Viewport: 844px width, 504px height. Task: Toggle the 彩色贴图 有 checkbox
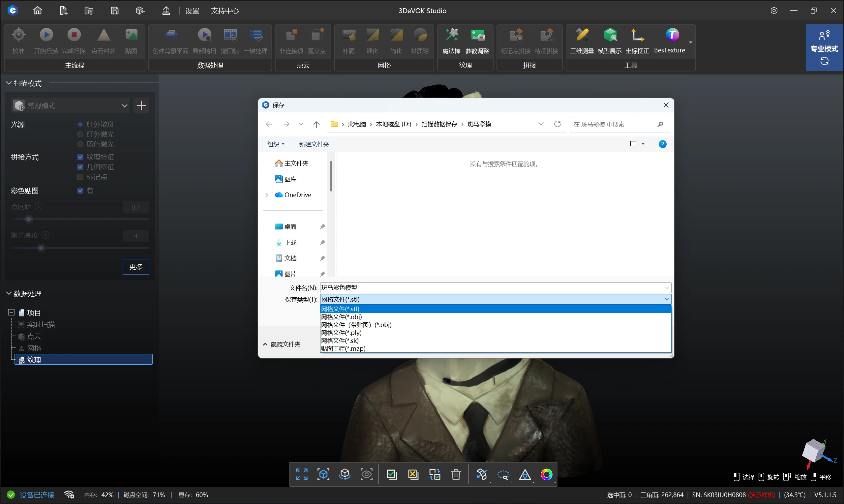click(80, 191)
